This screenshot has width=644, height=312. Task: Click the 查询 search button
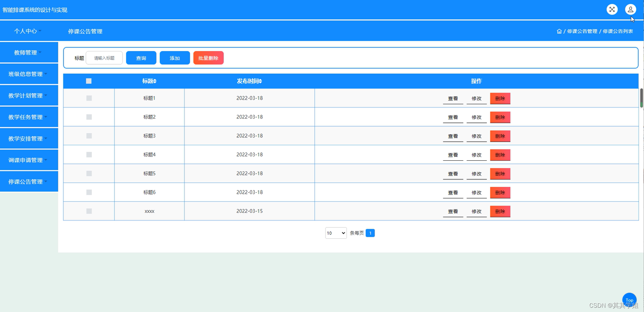[x=141, y=58]
